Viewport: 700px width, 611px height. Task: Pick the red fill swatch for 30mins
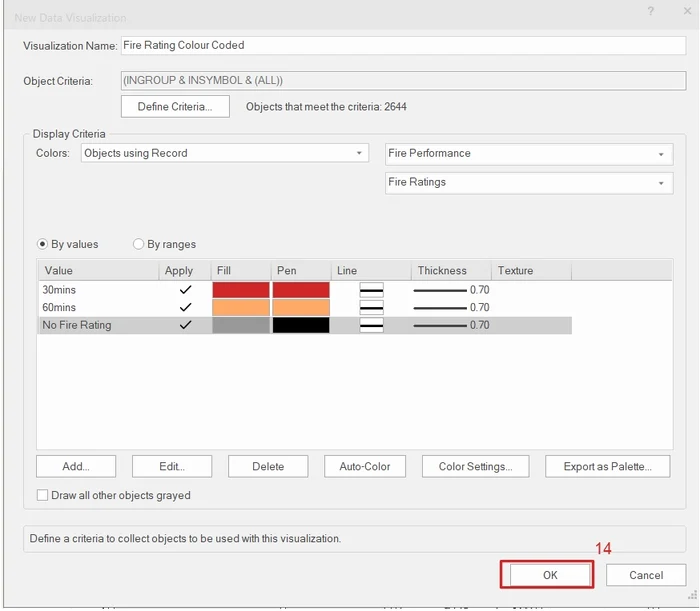[241, 290]
